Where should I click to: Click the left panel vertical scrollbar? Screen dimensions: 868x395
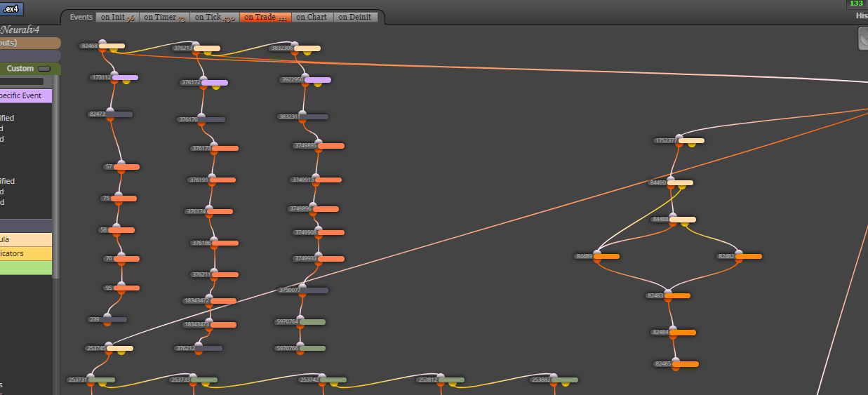point(56,175)
